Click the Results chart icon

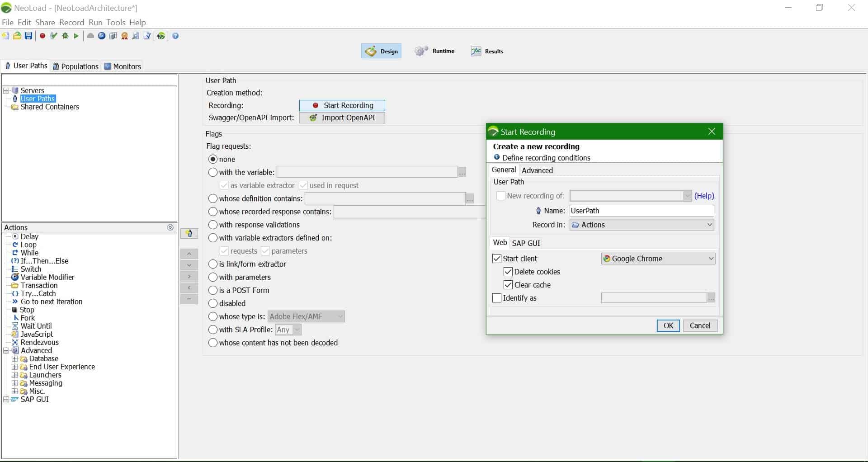(476, 51)
